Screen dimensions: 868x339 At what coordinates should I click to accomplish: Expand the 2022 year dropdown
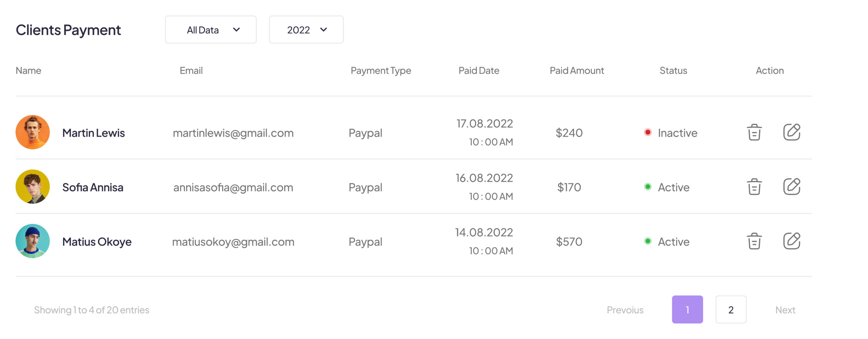[x=306, y=30]
